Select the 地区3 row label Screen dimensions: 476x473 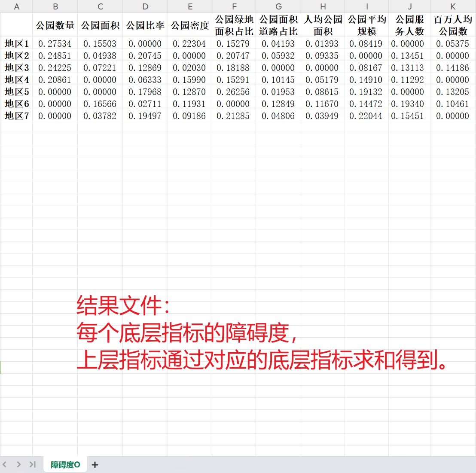point(16,68)
